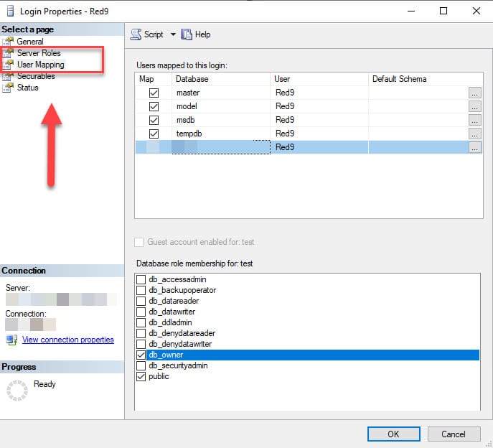This screenshot has height=448, width=493.
Task: Open the General page
Action: [30, 42]
